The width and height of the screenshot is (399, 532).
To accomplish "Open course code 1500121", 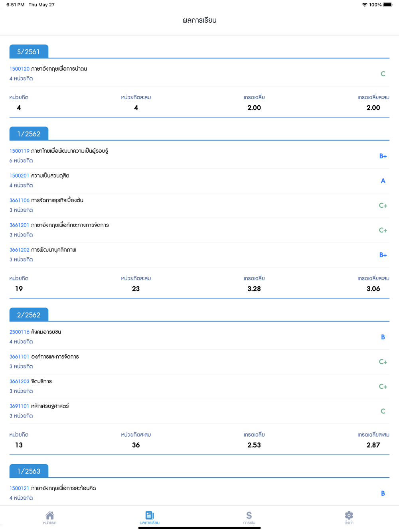I will pos(20,488).
